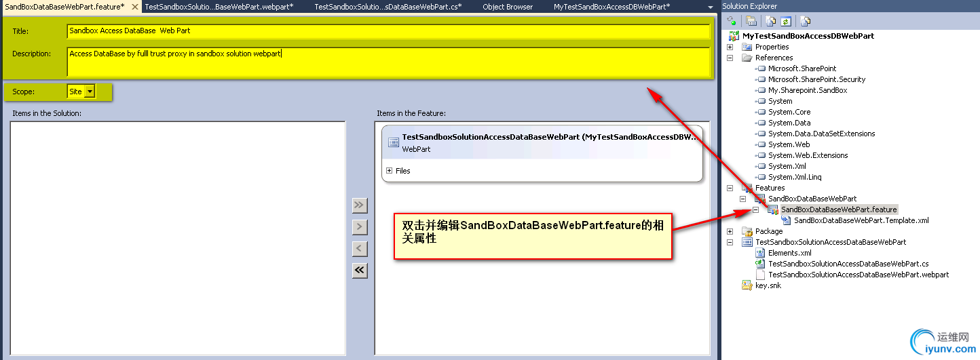Select System.Web.Extensions reference
This screenshot has height=360, width=980.
(x=808, y=155)
